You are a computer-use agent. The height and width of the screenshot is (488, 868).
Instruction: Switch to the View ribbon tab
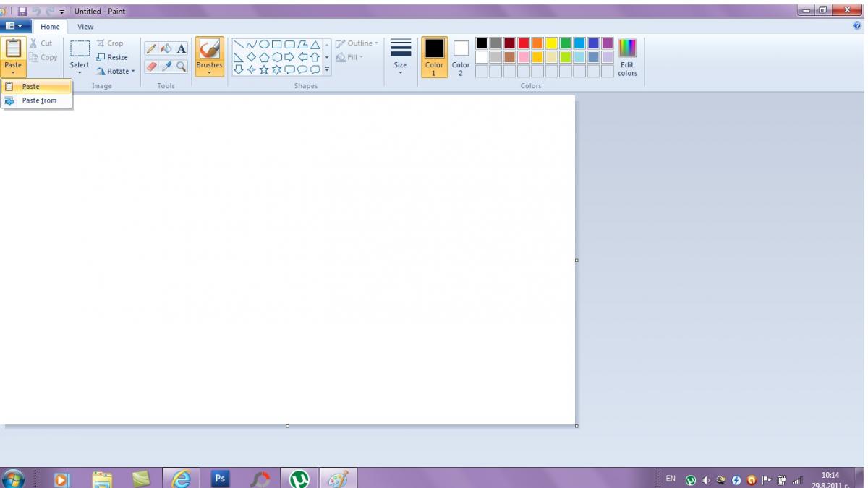85,27
